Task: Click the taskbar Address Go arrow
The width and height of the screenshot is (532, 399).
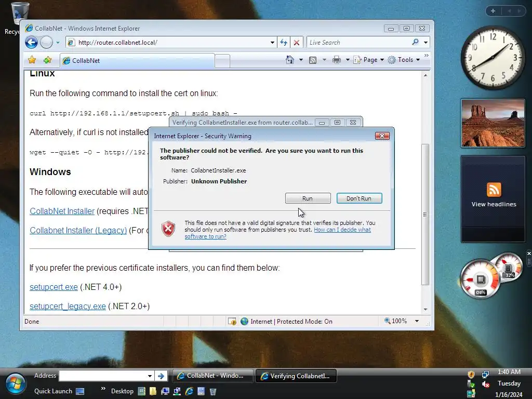Action: click(x=161, y=376)
